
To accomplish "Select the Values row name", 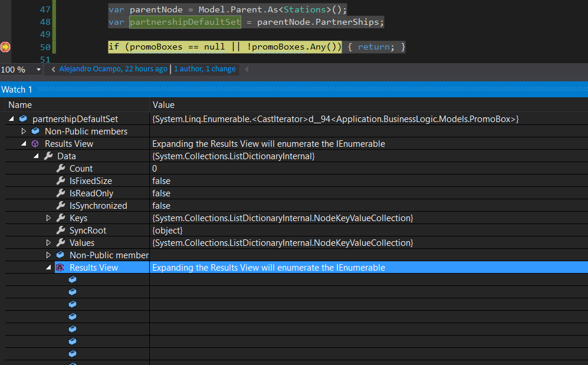I will (x=82, y=242).
